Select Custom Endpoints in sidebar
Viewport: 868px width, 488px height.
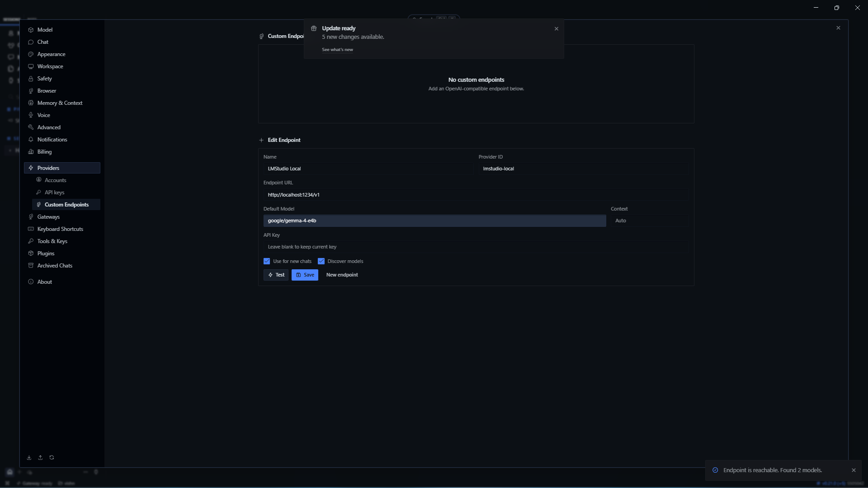coord(66,205)
